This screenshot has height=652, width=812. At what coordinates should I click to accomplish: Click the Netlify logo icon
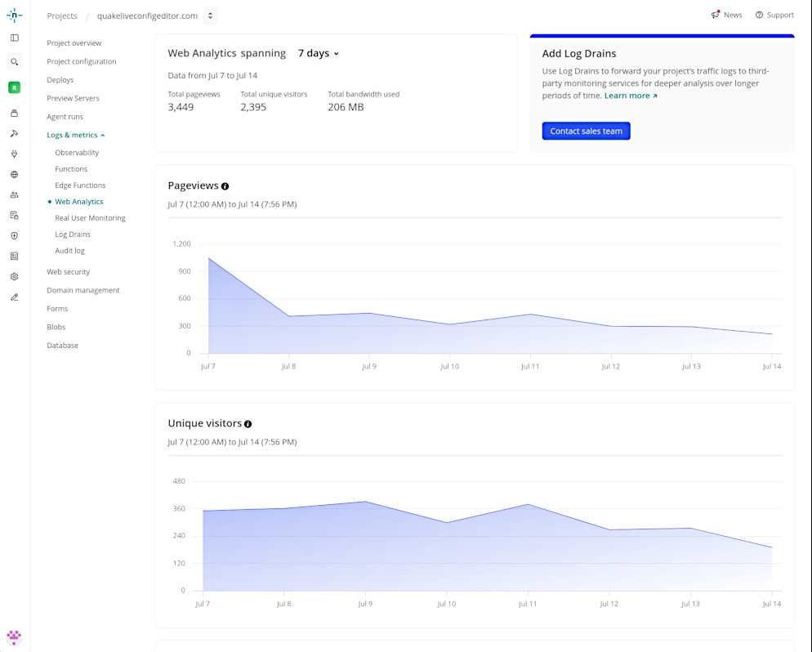[x=15, y=16]
